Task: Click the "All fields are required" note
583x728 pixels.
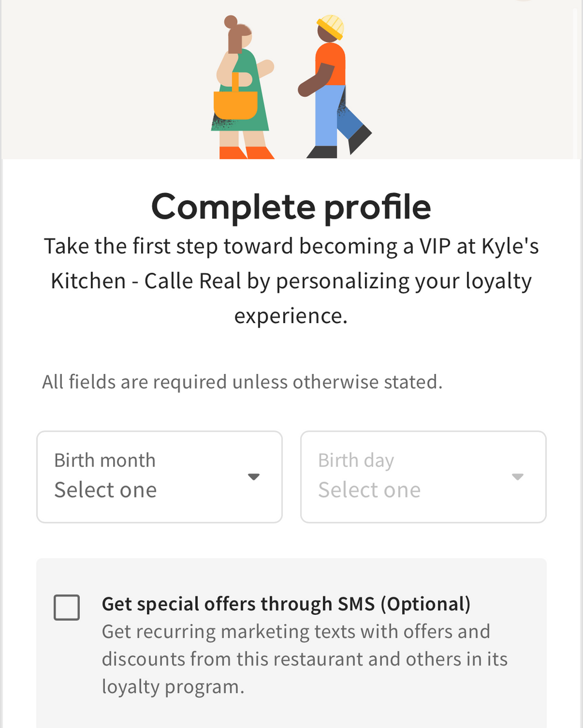Action: point(242,382)
